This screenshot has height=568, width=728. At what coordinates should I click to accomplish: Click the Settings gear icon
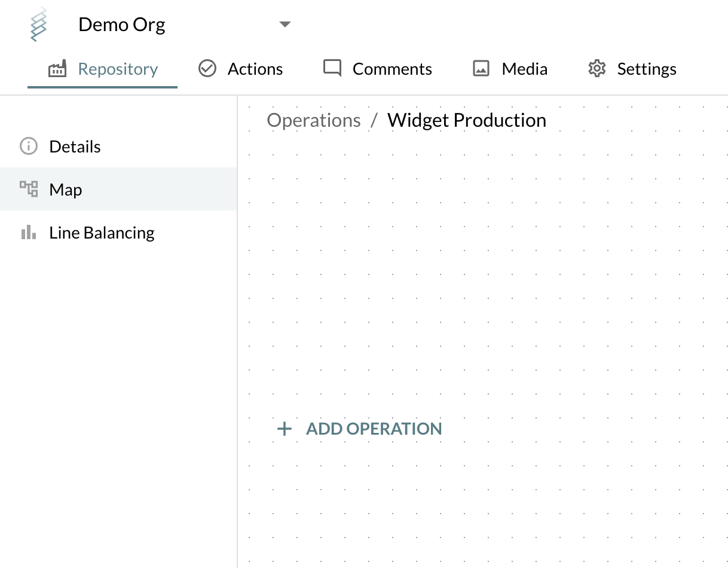click(x=597, y=69)
